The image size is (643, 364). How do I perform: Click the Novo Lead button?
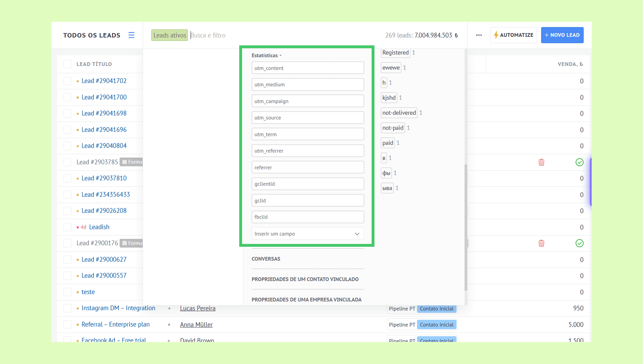coord(562,35)
